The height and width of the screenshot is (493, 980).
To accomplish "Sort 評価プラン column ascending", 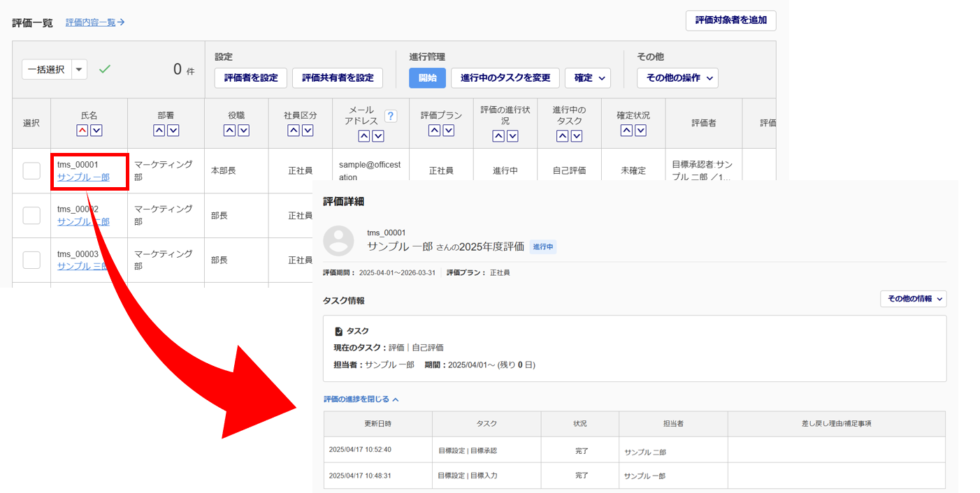I will click(435, 131).
